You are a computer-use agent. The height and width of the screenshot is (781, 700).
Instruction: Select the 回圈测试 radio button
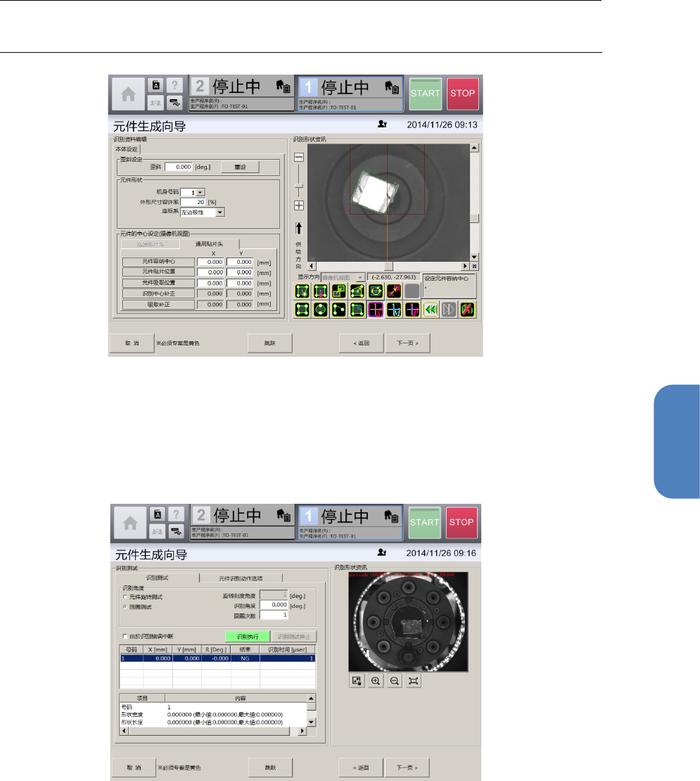point(125,607)
